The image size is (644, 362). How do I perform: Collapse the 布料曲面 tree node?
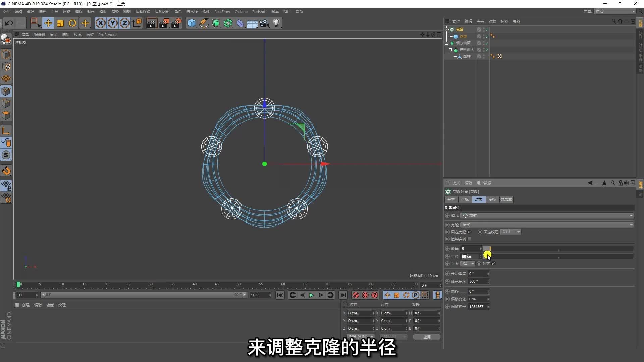pyautogui.click(x=450, y=50)
